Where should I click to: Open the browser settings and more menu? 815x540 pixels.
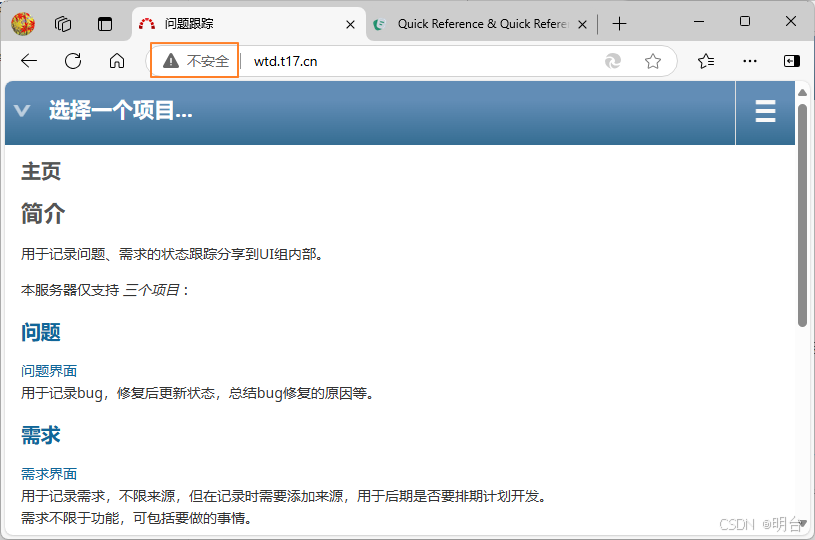point(750,61)
